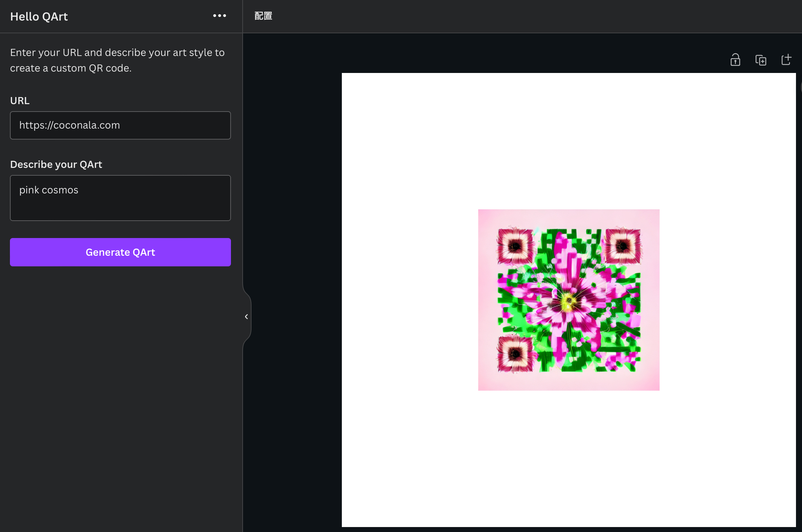Click the Hello QArt panel title

[39, 17]
